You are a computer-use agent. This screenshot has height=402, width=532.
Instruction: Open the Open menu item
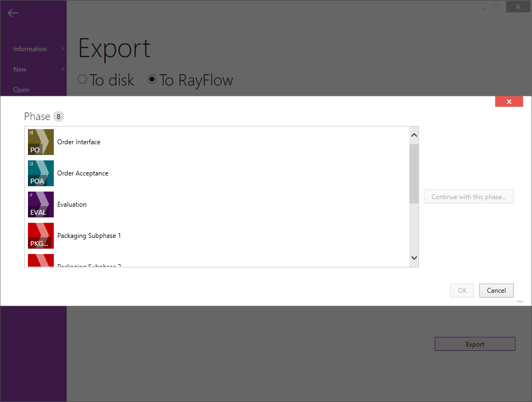(x=21, y=90)
